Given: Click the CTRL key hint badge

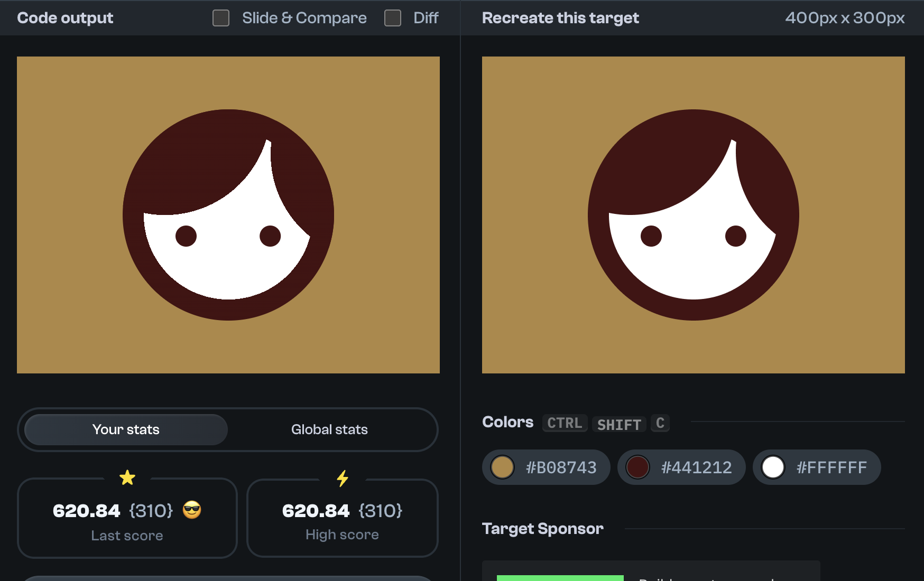Looking at the screenshot, I should pos(565,423).
